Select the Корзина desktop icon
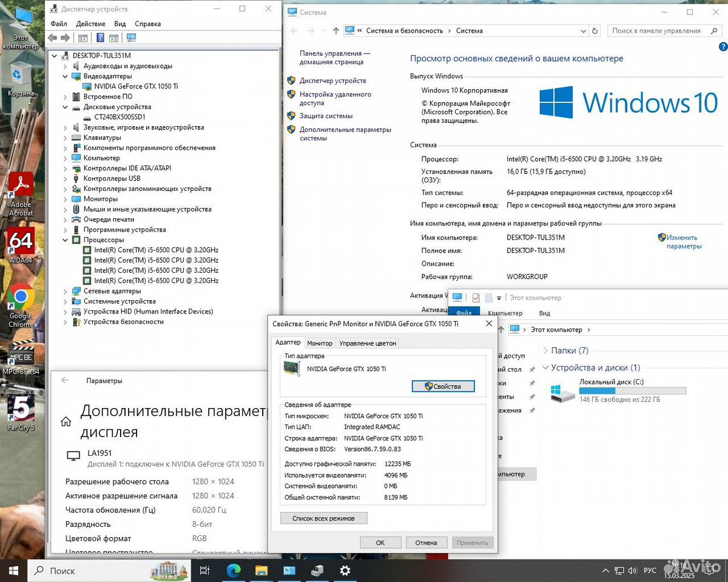The height and width of the screenshot is (582, 728). click(21, 79)
